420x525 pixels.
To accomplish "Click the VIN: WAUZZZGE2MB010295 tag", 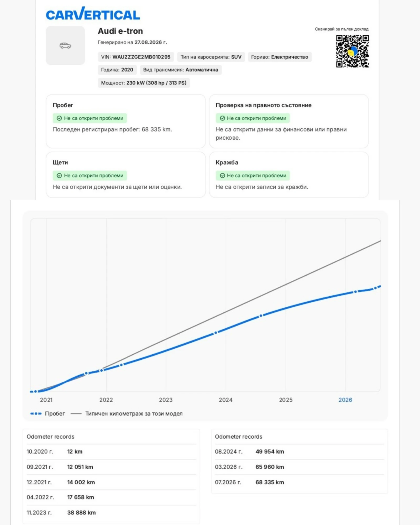I will tap(136, 57).
